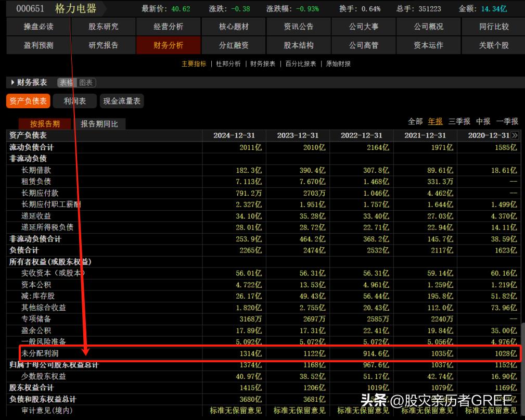Go to 主要指标 sub-section
Screen dimensions: 525x420
pyautogui.click(x=194, y=63)
